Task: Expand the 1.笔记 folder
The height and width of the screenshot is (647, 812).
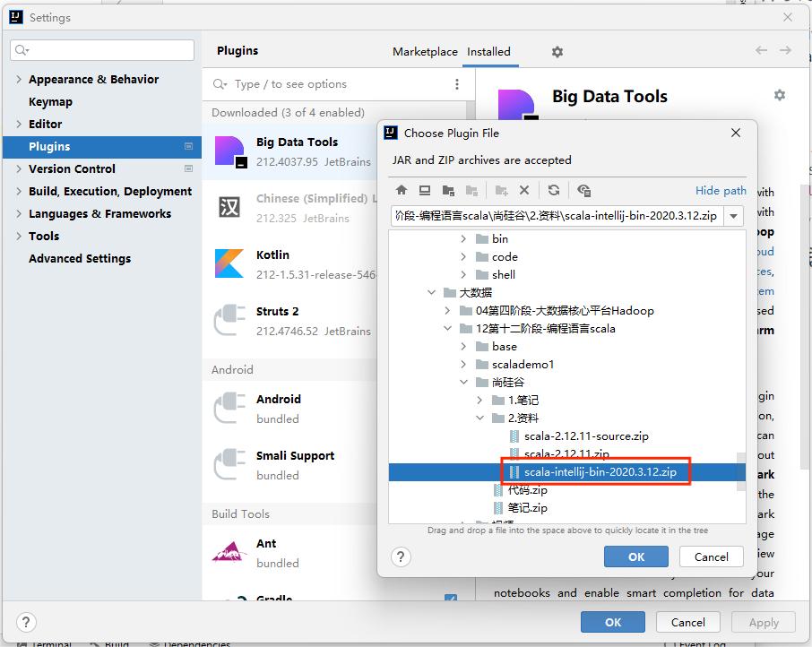Action: 479,400
